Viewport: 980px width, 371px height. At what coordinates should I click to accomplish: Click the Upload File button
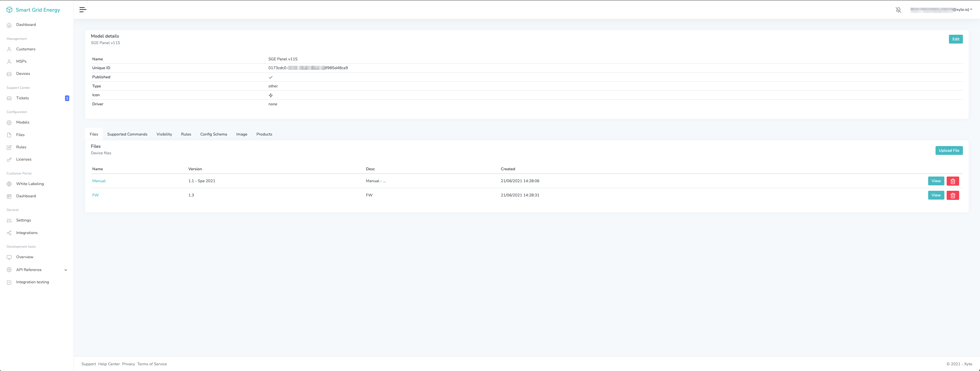click(x=948, y=151)
